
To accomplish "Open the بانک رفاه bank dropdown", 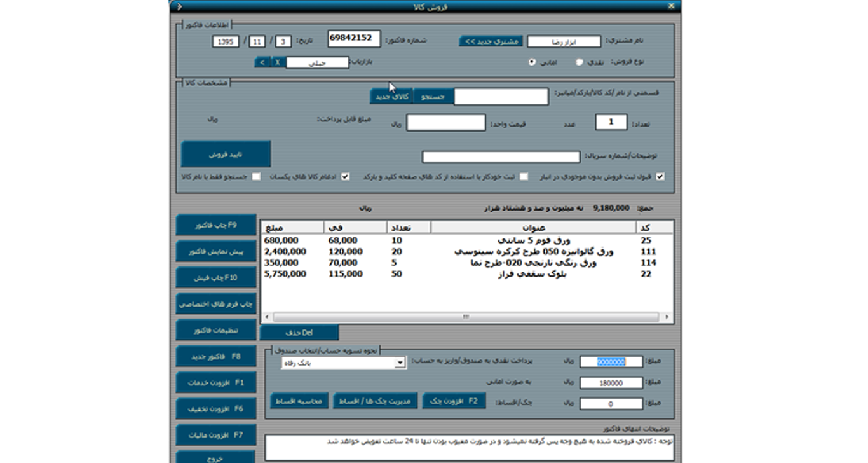I will point(400,362).
